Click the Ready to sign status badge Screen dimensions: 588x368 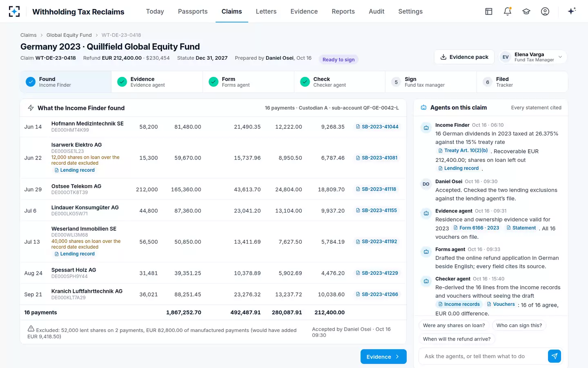[339, 60]
